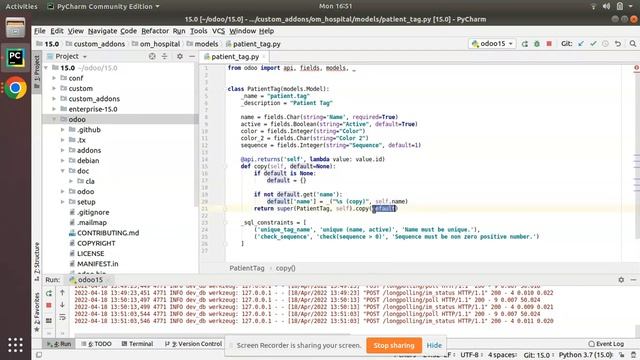
Task: Stop odoo15 using toolbar red square
Action: coord(549,44)
